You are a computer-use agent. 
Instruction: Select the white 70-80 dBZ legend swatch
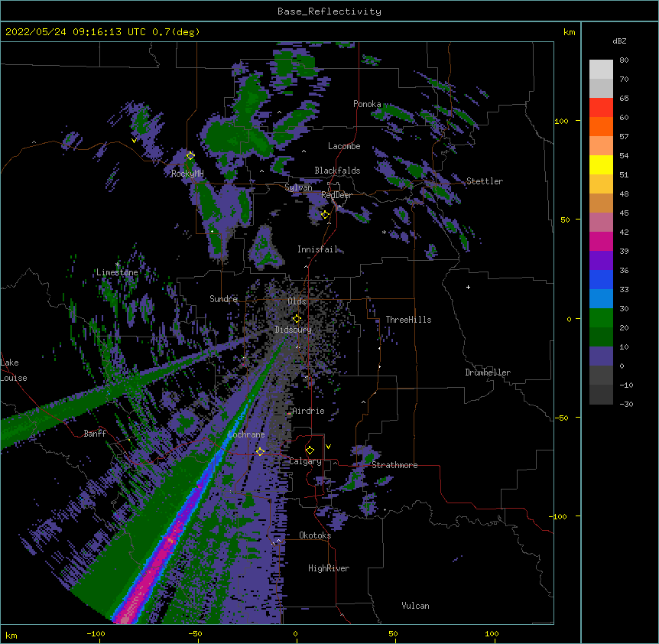pos(601,69)
